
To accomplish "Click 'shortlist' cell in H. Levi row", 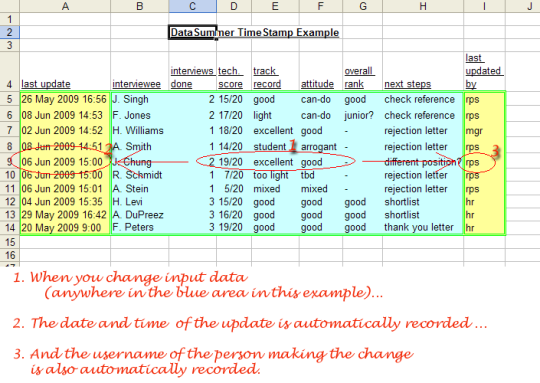I will point(423,202).
